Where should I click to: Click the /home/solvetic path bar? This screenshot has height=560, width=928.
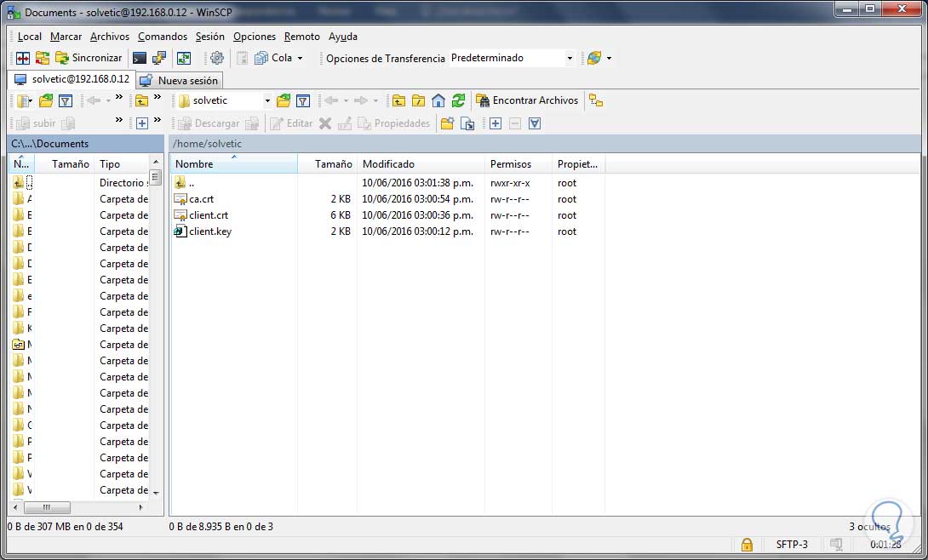coord(545,144)
